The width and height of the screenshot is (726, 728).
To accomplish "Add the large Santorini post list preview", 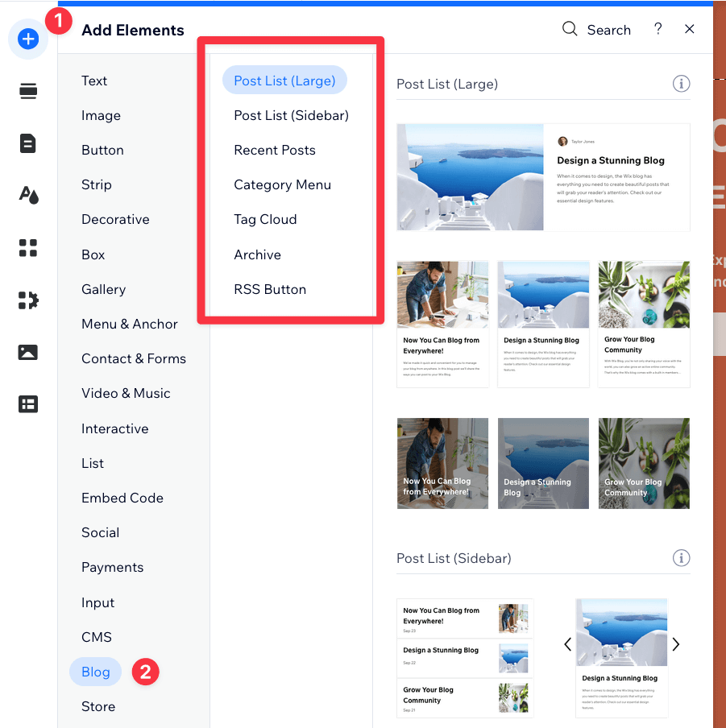I will click(543, 177).
